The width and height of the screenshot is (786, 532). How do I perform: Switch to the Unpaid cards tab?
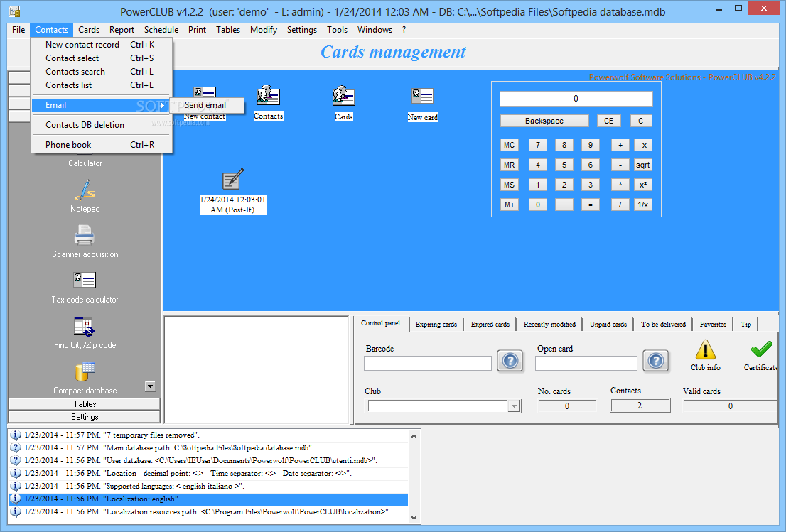(x=608, y=324)
